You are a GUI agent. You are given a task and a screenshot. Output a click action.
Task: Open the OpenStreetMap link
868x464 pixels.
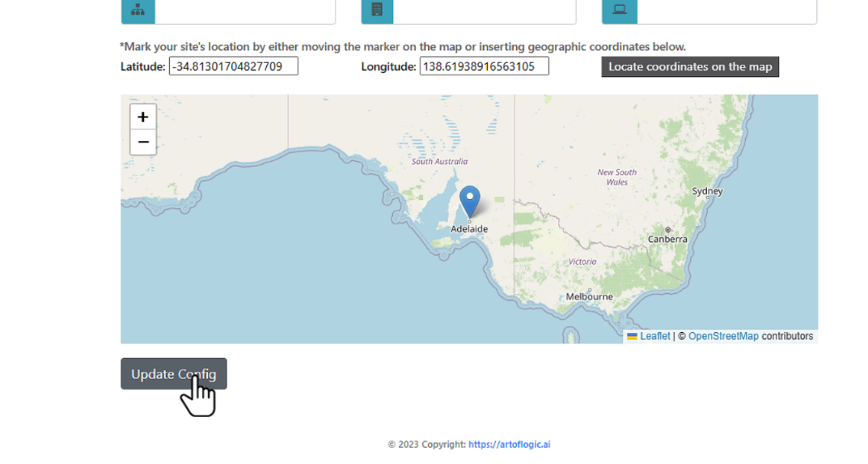point(723,336)
